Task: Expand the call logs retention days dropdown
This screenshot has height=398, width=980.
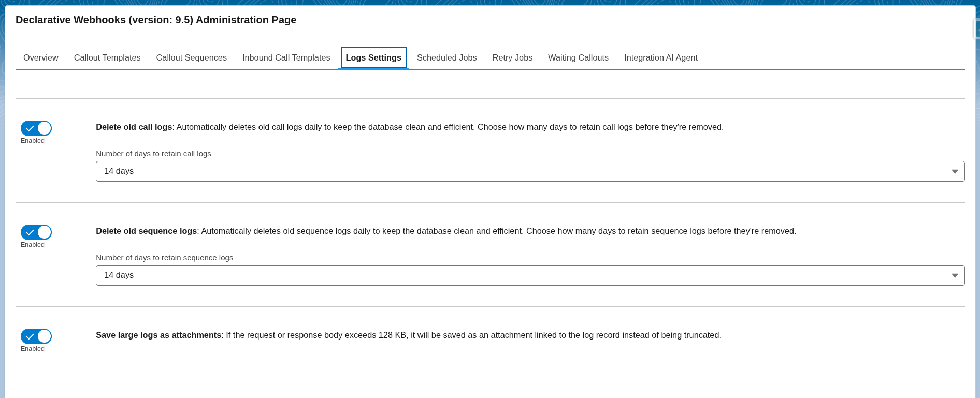Action: pos(530,171)
